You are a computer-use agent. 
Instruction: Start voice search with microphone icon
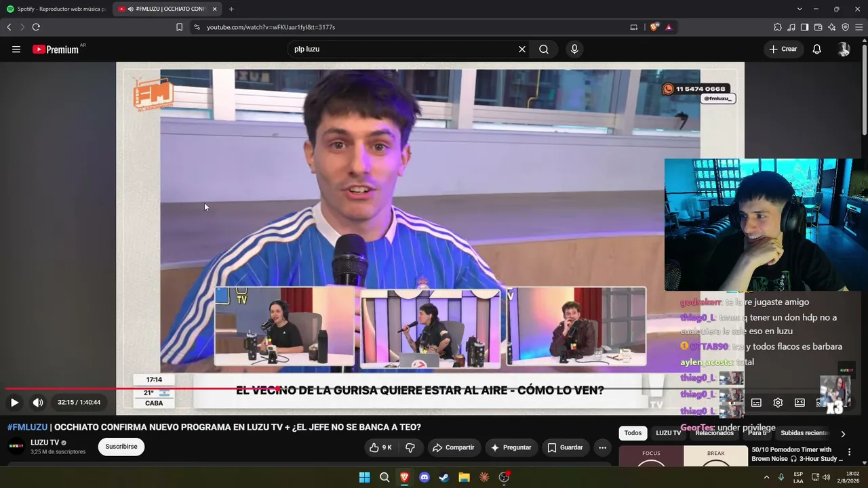(574, 49)
